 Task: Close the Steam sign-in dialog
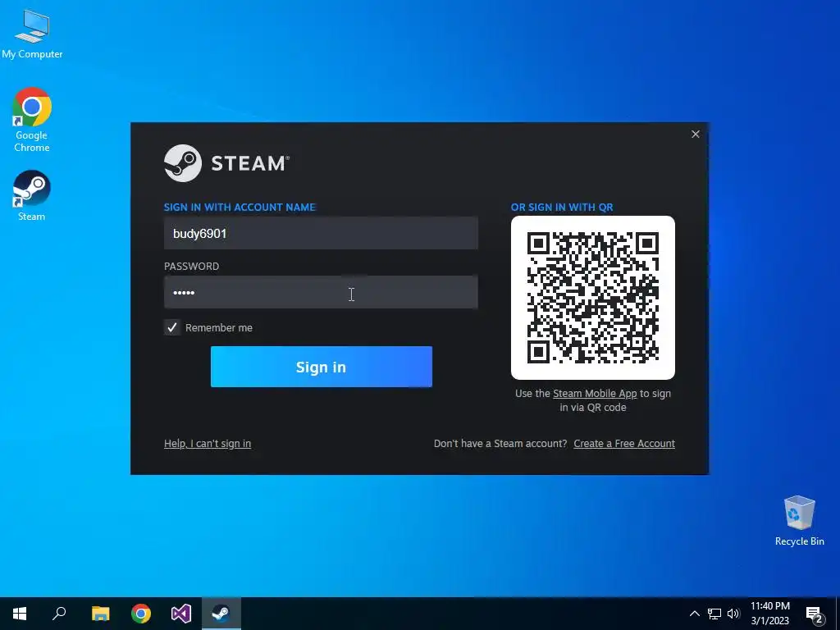[x=696, y=134]
